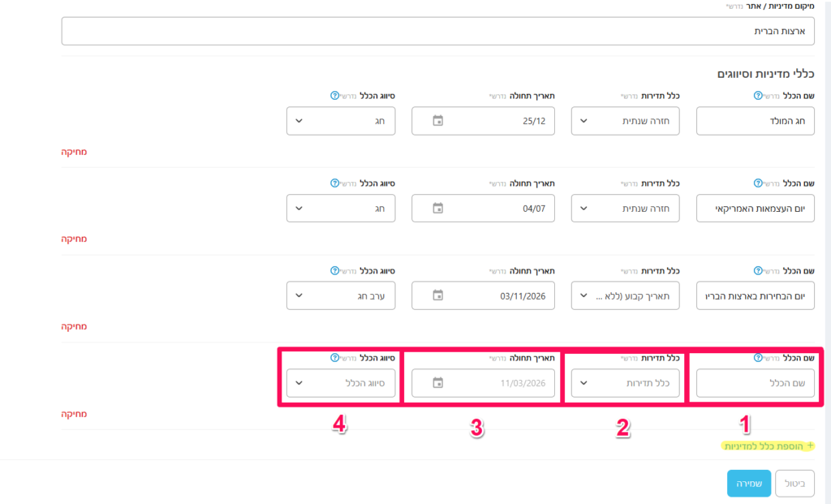Open חזרה שנתית dropdown in חג המולד row
Viewport: 831px width, 504px height.
coord(625,121)
